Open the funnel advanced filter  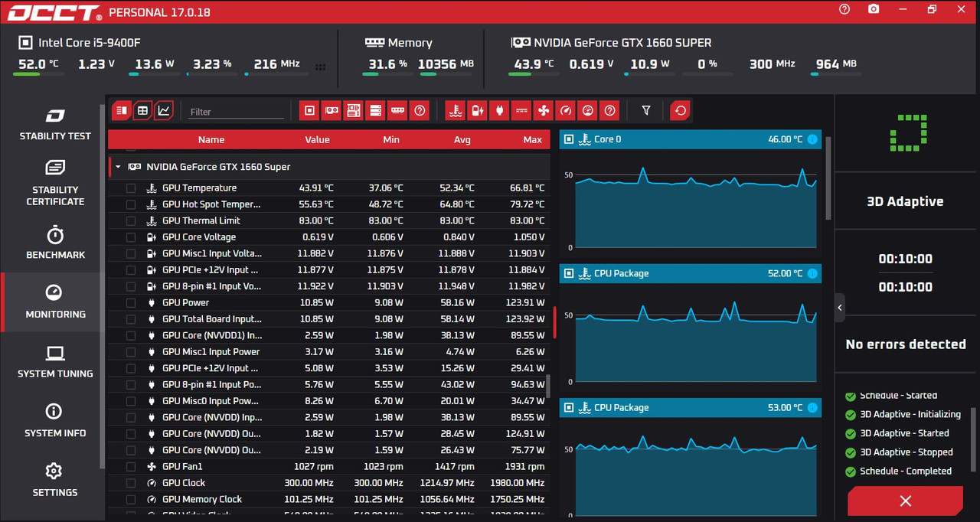click(646, 111)
